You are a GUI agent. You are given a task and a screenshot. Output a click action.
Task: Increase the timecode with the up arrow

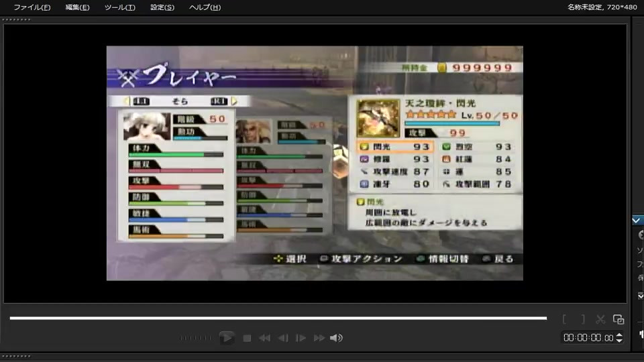(619, 335)
